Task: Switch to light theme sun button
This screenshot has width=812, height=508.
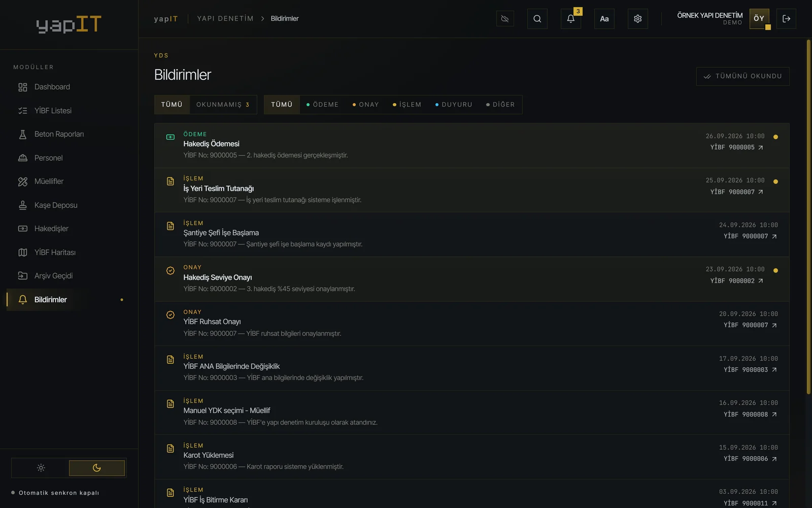Action: click(41, 468)
